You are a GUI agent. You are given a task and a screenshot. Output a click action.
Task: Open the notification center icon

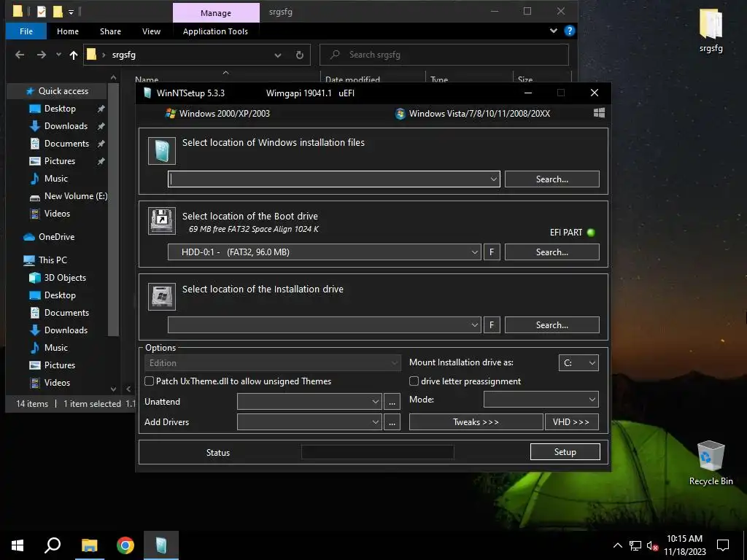click(x=723, y=545)
